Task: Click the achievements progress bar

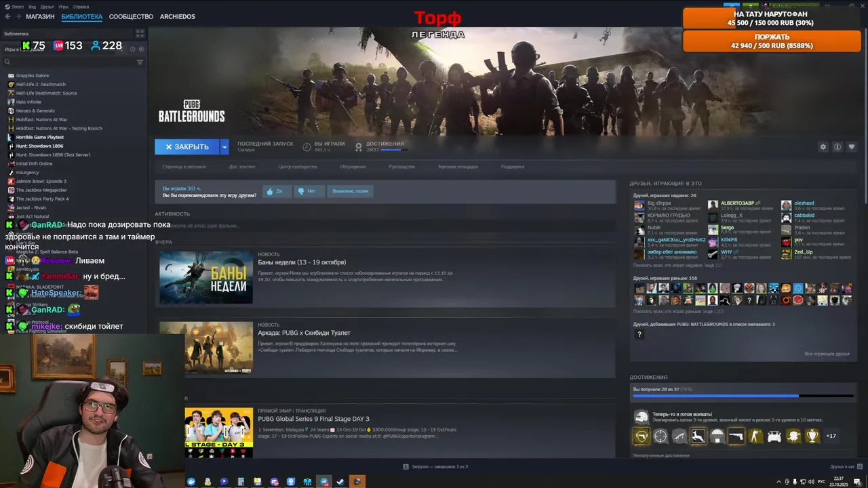Action: pos(743,396)
